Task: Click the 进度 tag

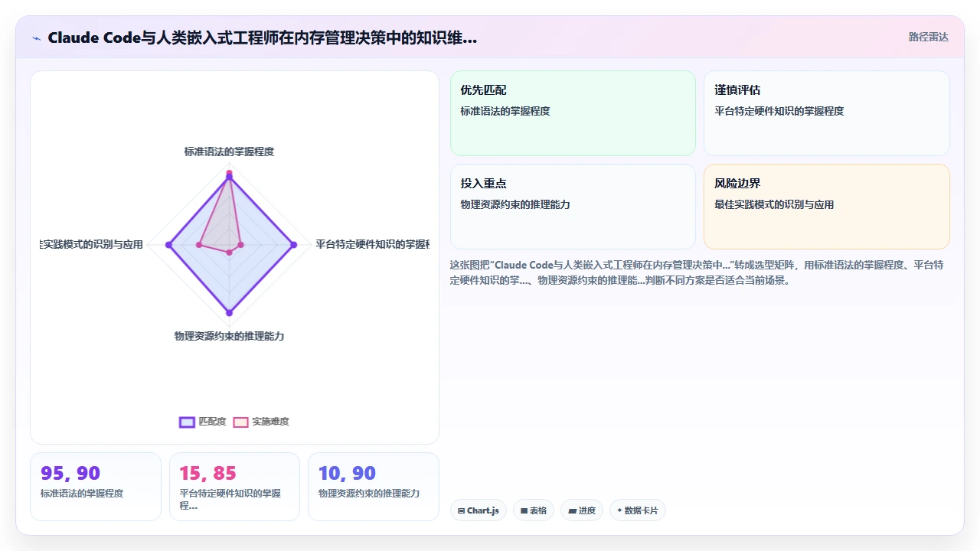Action: 582,510
